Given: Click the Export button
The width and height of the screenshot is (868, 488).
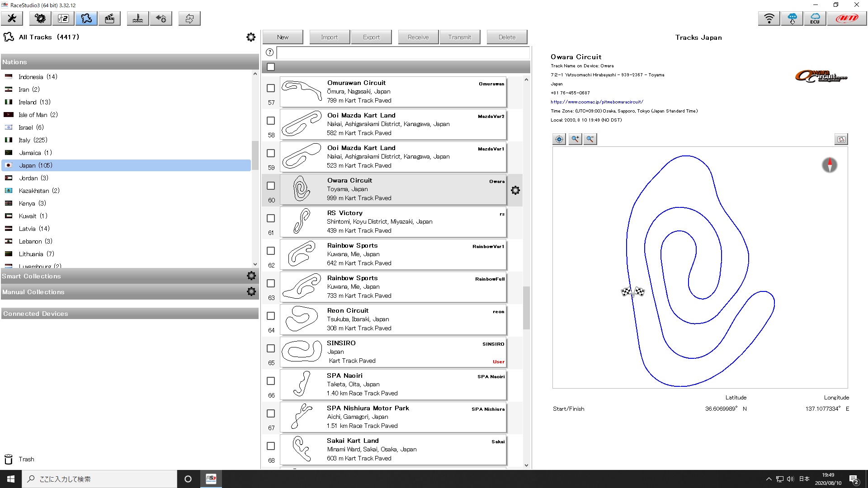Looking at the screenshot, I should (x=371, y=37).
